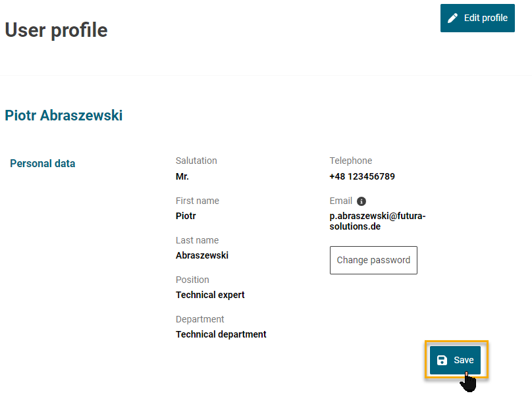Select the Position value Technical expert
Screen dimensions: 532x406
click(x=210, y=295)
